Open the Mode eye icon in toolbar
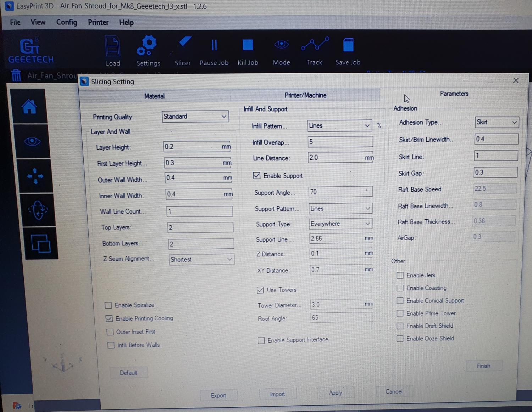Viewport: 532px width, 412px height. tap(281, 44)
